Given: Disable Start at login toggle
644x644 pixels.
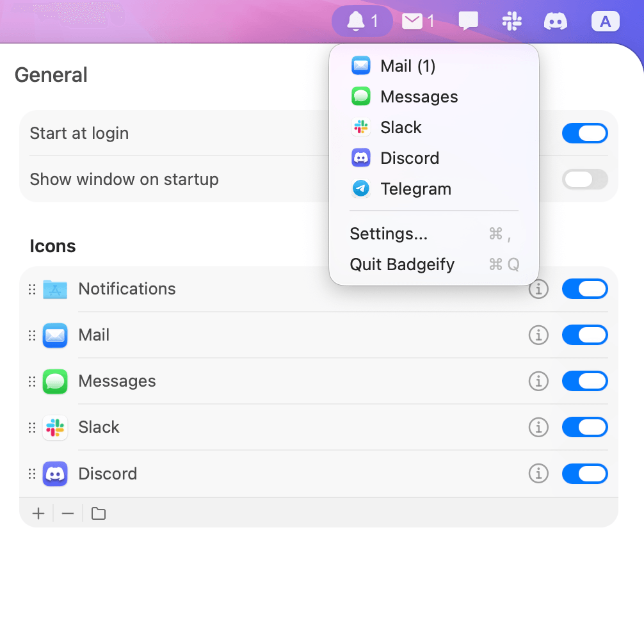Looking at the screenshot, I should pyautogui.click(x=585, y=133).
